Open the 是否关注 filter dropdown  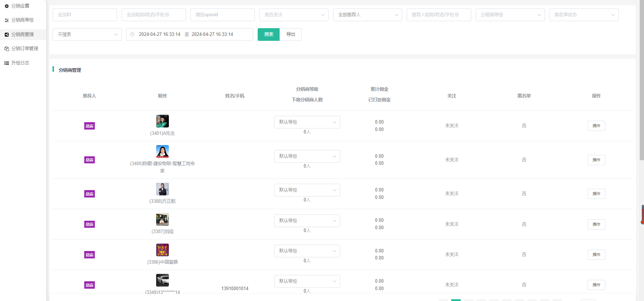[294, 15]
